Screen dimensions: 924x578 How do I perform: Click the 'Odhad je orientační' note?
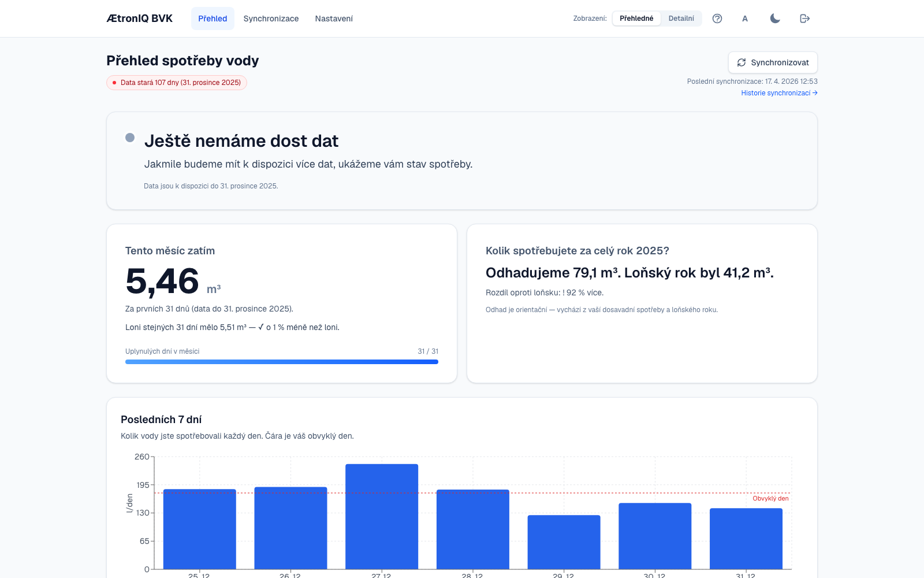tap(602, 310)
